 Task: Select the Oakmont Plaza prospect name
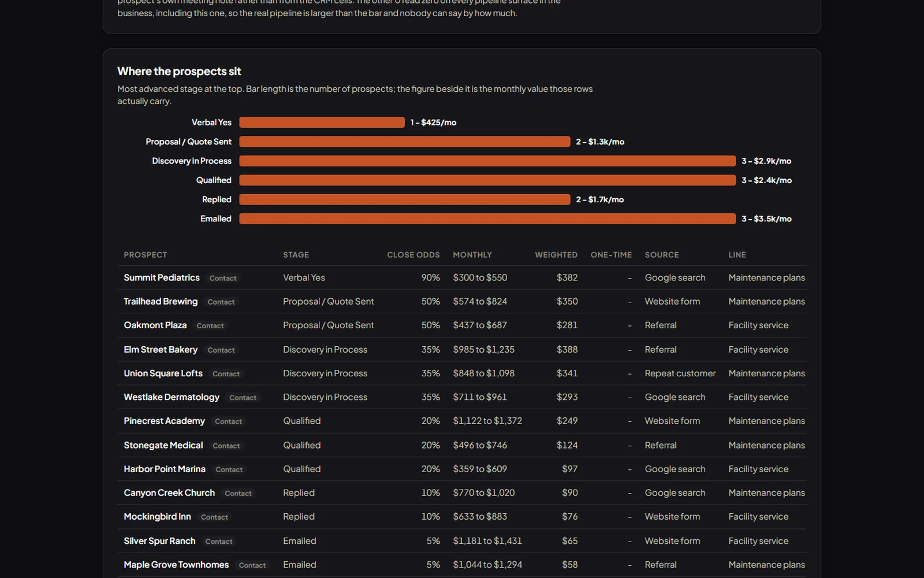point(155,325)
